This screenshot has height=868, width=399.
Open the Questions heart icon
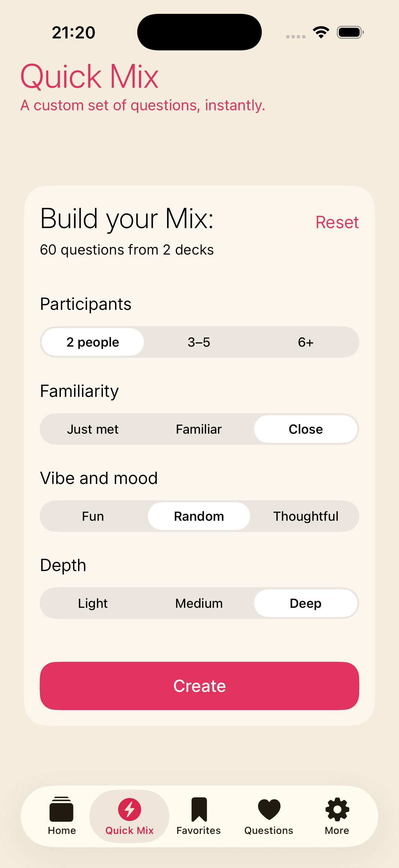[x=269, y=809]
